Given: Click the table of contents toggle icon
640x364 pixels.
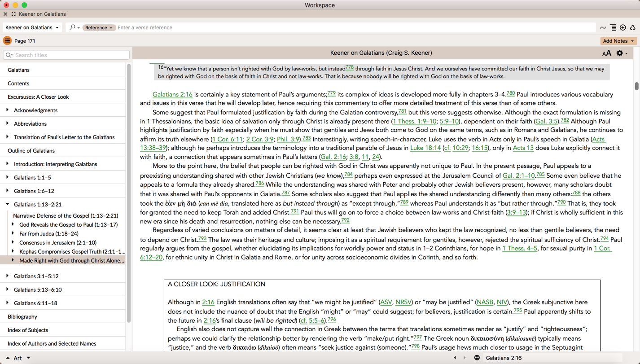Looking at the screenshot, I should pyautogui.click(x=7, y=41).
